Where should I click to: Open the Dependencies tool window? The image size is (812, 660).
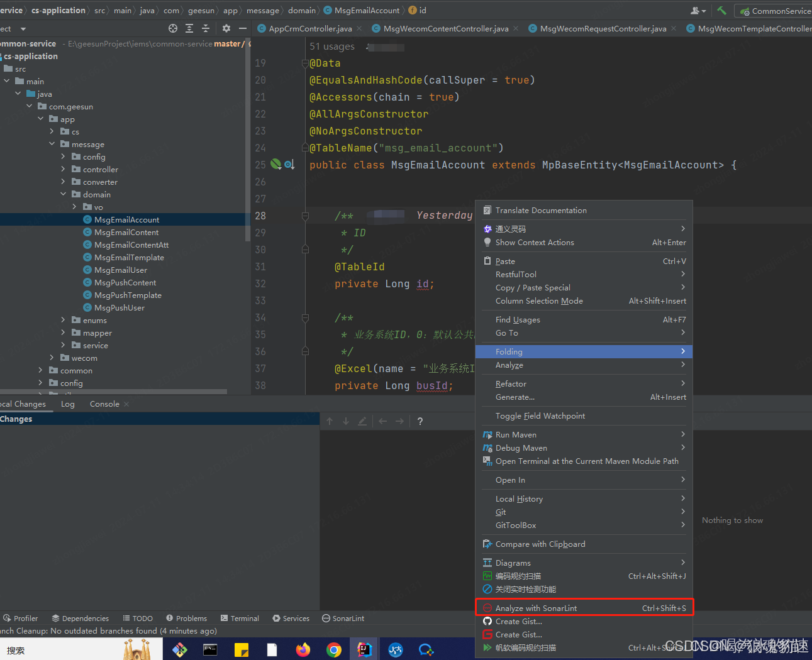tap(81, 619)
